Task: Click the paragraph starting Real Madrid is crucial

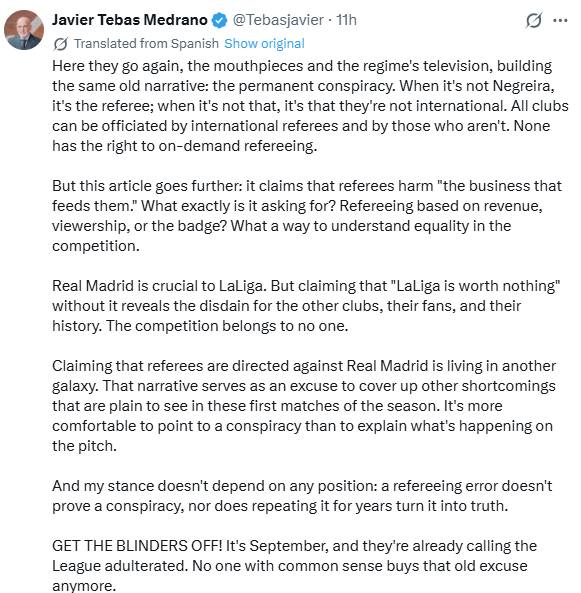Action: pyautogui.click(x=306, y=306)
